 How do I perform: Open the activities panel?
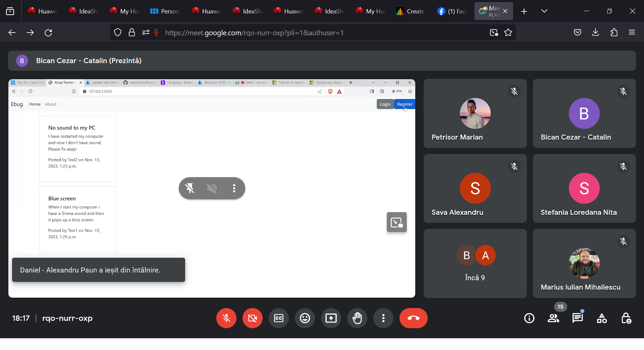point(602,318)
